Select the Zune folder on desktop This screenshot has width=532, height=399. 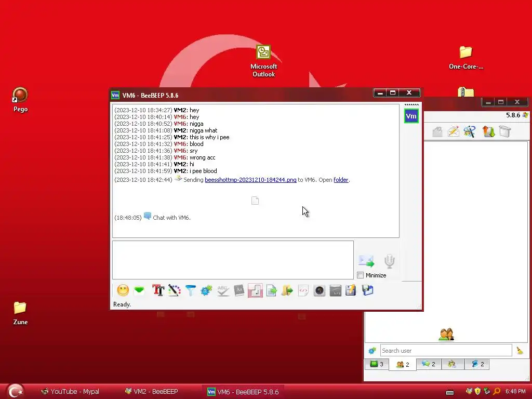[20, 313]
